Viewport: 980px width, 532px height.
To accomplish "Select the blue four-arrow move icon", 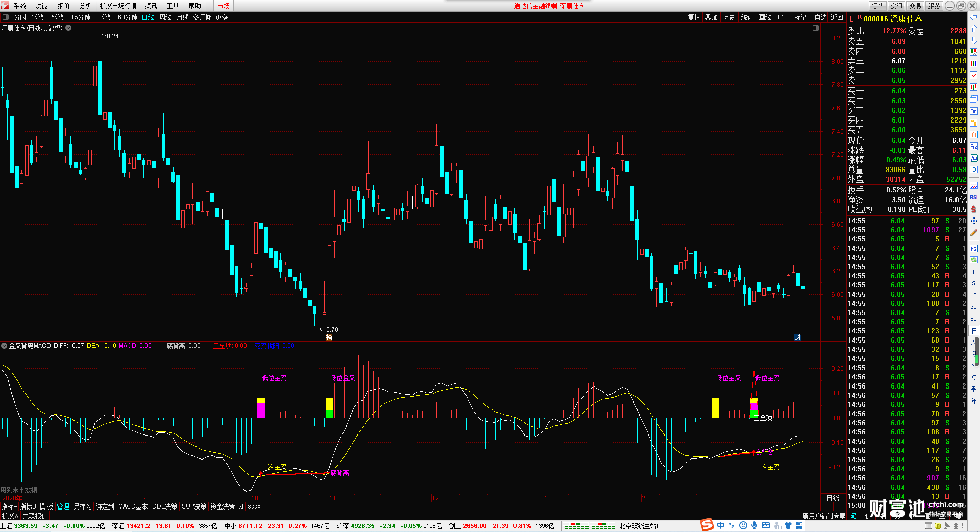I will (x=974, y=221).
